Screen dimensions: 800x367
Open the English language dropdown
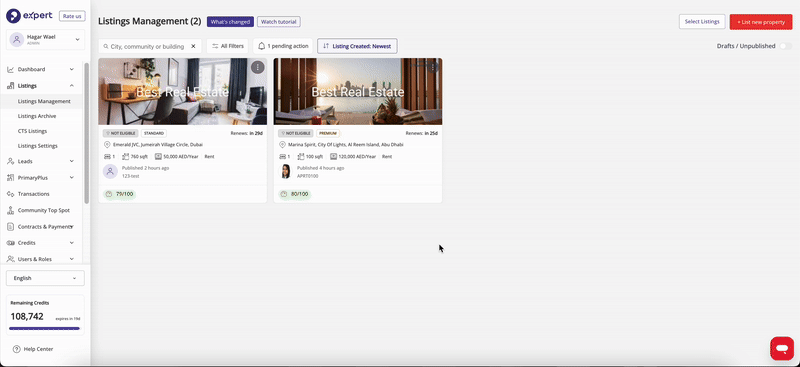tap(45, 278)
